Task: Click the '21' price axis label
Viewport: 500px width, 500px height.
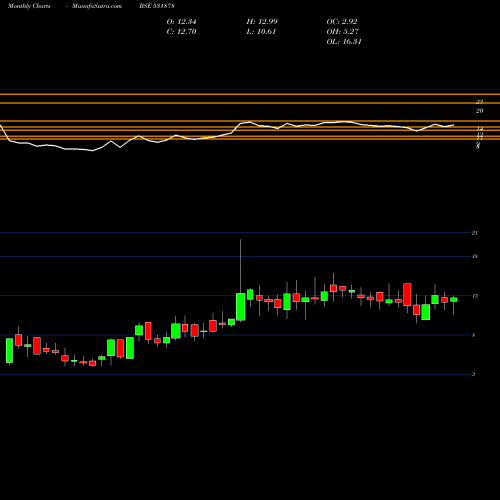Action: click(475, 233)
